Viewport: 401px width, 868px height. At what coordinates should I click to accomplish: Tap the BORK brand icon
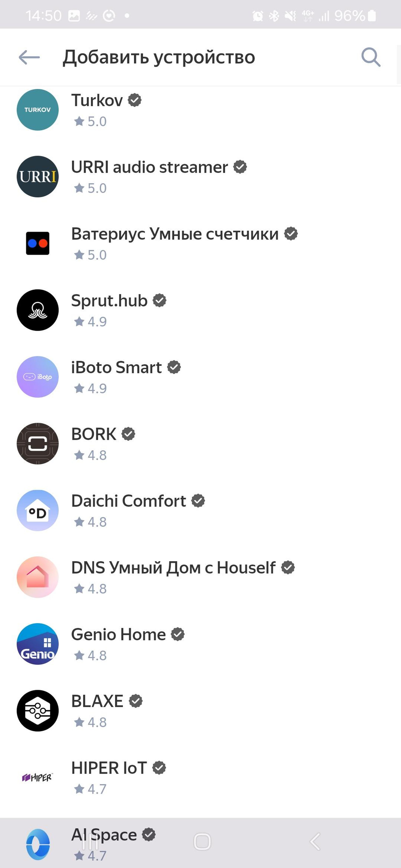37,443
